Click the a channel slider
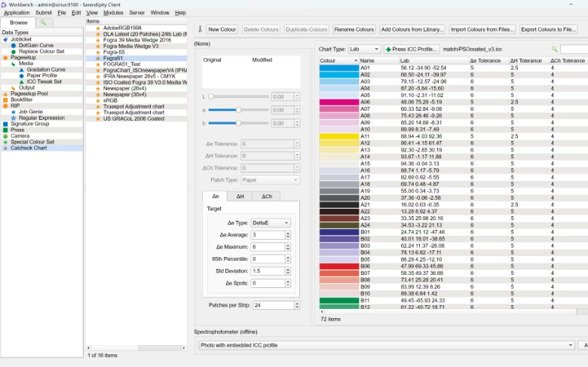Image resolution: width=588 pixels, height=367 pixels. pyautogui.click(x=238, y=110)
